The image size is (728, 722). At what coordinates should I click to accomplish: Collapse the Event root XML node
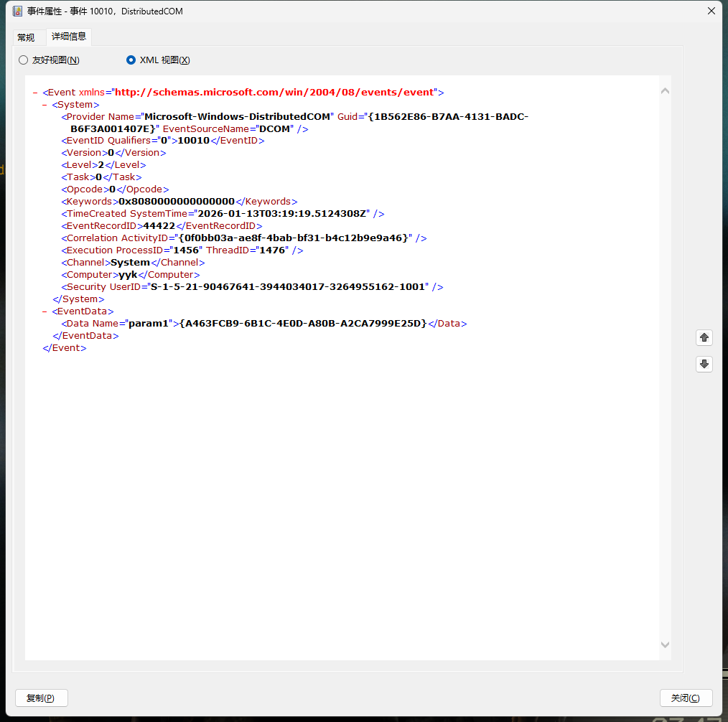pos(35,93)
